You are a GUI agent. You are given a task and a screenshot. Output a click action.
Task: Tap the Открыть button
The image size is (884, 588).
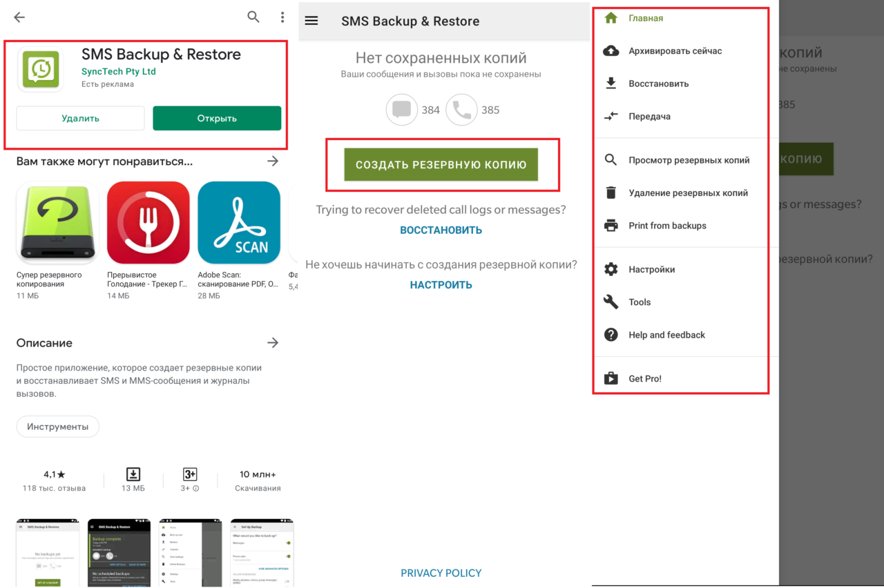(x=217, y=118)
